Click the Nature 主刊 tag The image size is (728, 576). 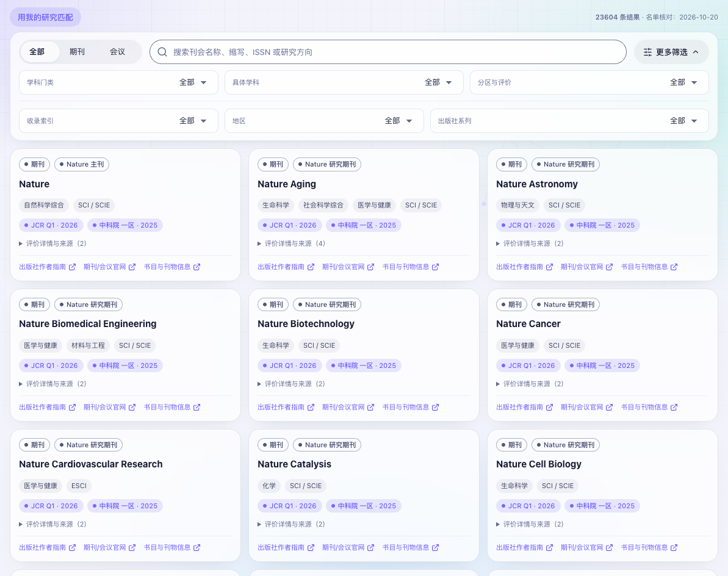point(82,164)
